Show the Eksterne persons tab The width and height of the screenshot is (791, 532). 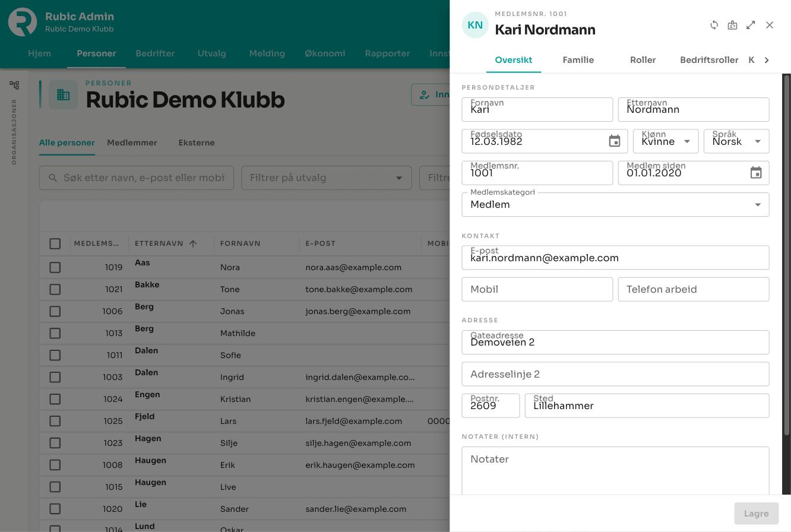(197, 142)
